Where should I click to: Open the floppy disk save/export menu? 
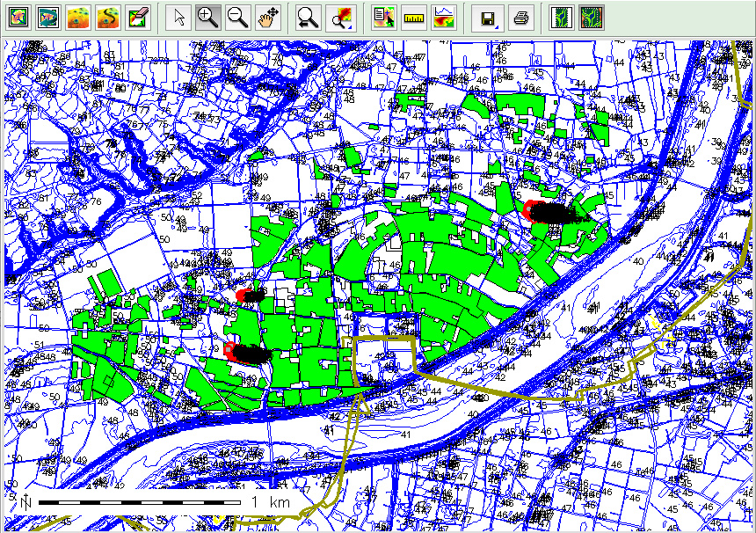coord(488,18)
